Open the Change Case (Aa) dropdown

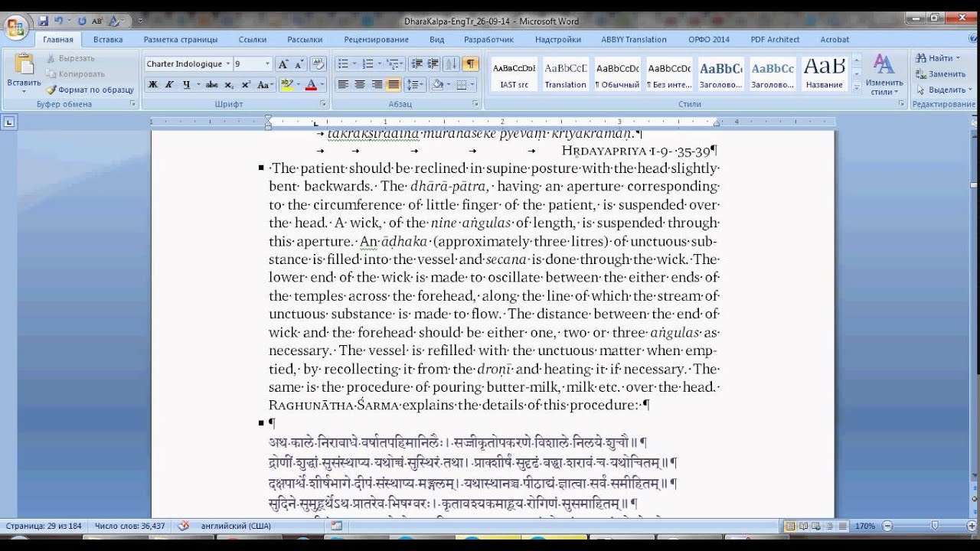[265, 85]
